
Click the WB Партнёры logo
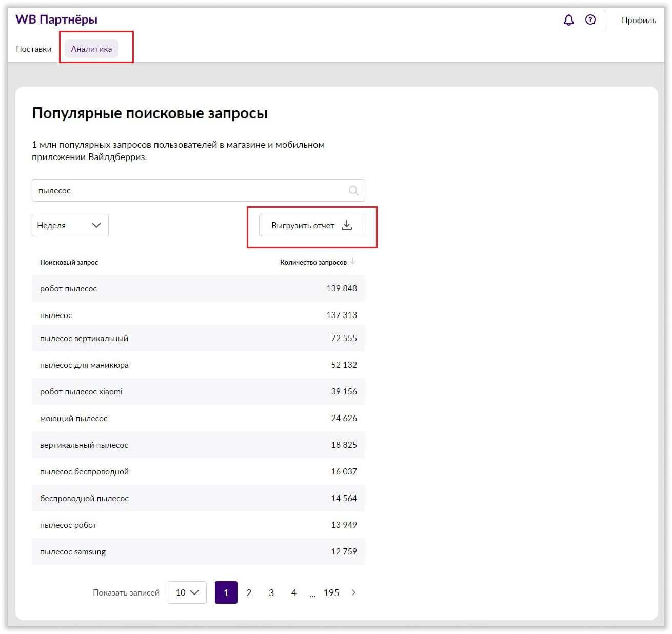point(56,19)
